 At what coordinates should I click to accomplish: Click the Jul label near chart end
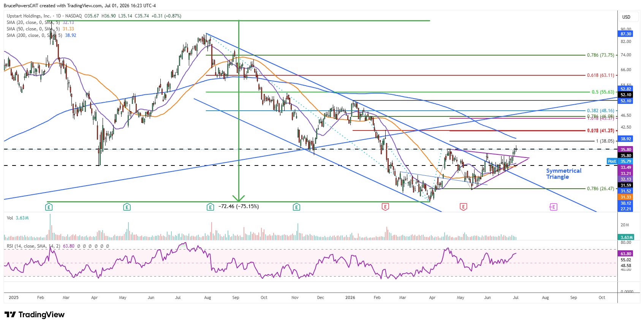pyautogui.click(x=516, y=297)
